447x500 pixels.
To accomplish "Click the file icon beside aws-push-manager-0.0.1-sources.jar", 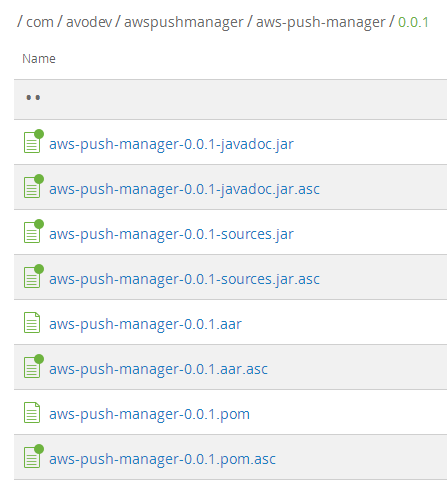I will coord(33,231).
